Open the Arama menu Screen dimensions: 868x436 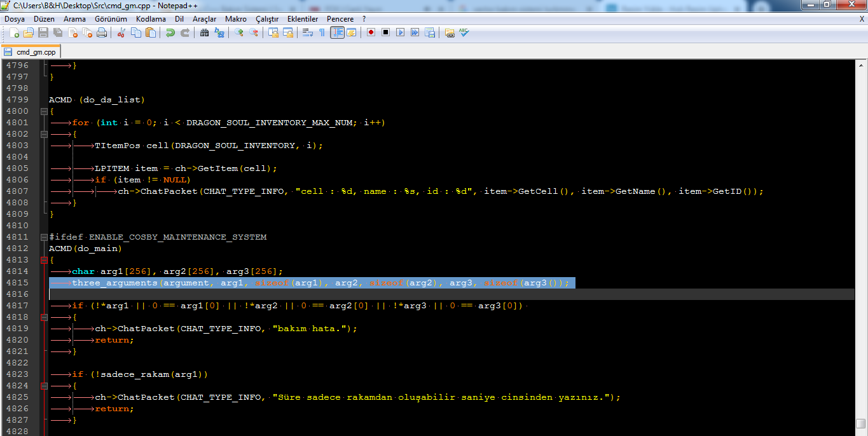(x=74, y=19)
